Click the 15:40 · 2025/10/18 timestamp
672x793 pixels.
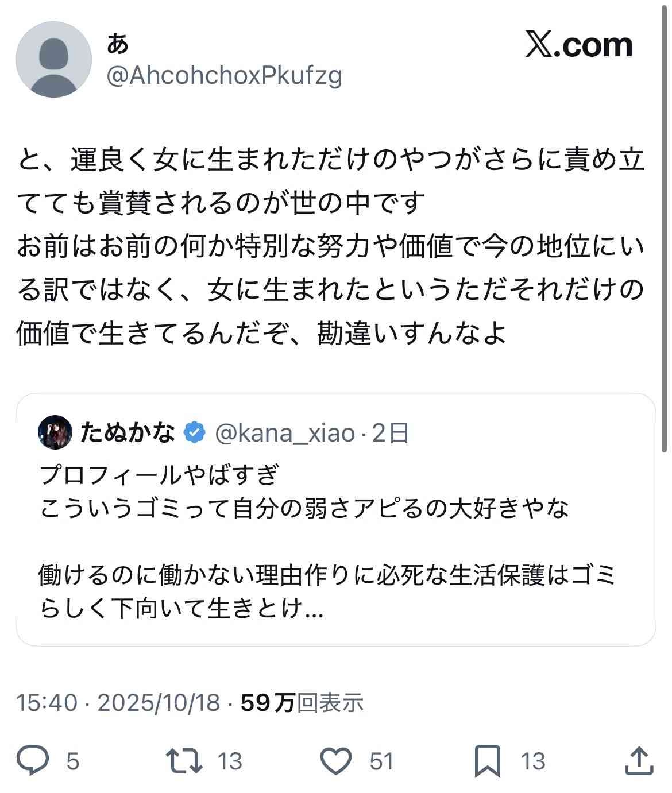coord(118,702)
